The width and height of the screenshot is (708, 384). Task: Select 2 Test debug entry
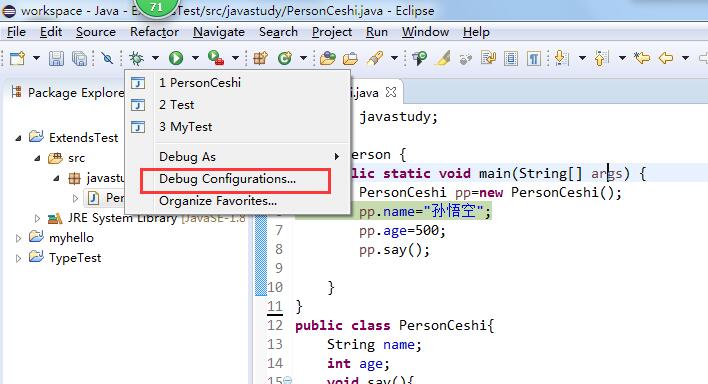[237, 105]
